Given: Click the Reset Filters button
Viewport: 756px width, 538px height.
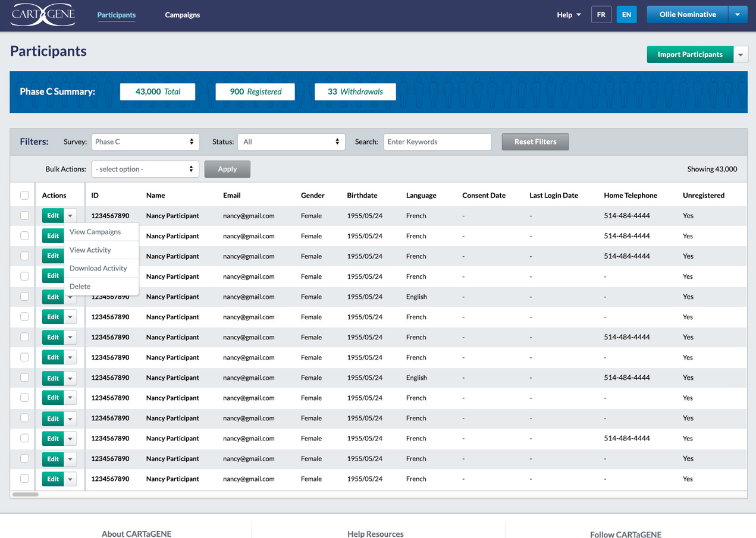Looking at the screenshot, I should pyautogui.click(x=535, y=142).
